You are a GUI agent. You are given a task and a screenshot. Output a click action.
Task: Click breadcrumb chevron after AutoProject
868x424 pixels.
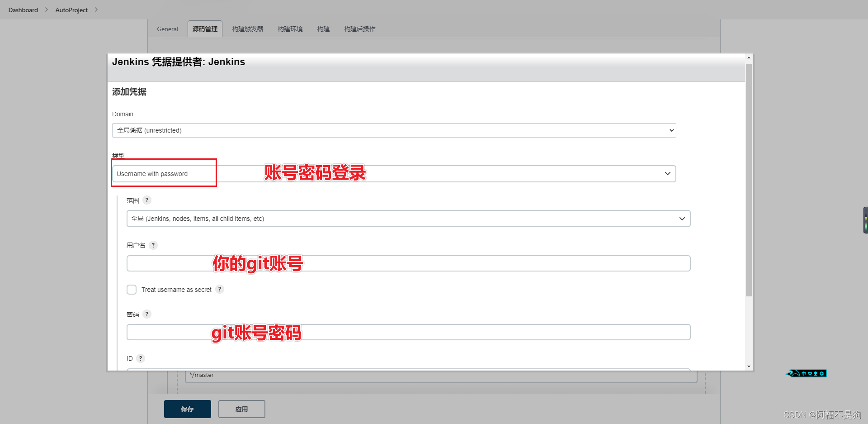pyautogui.click(x=96, y=10)
